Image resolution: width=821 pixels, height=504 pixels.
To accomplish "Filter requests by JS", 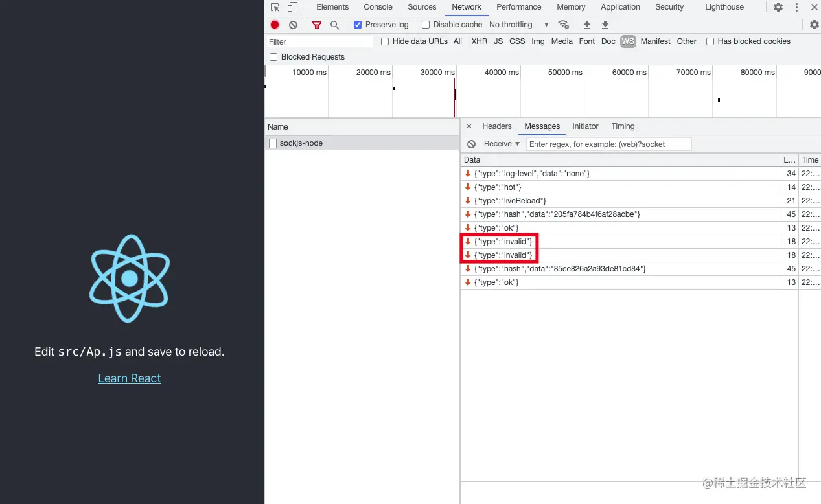I will click(x=498, y=41).
